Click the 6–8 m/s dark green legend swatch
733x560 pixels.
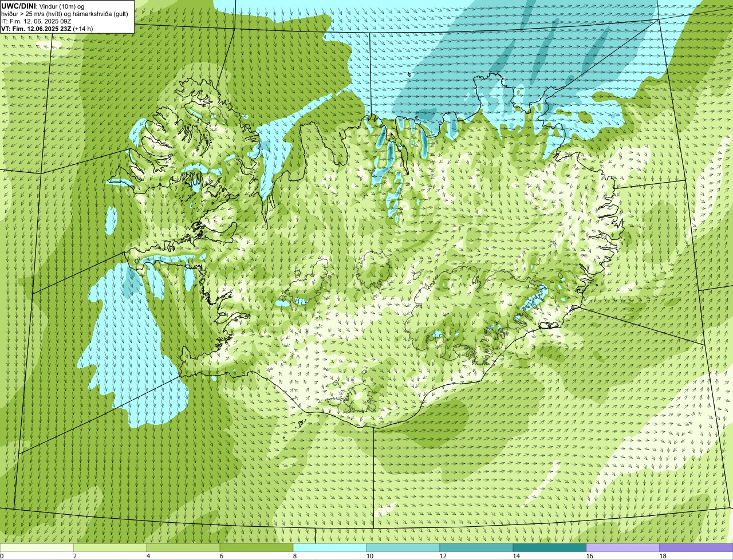coord(257,548)
